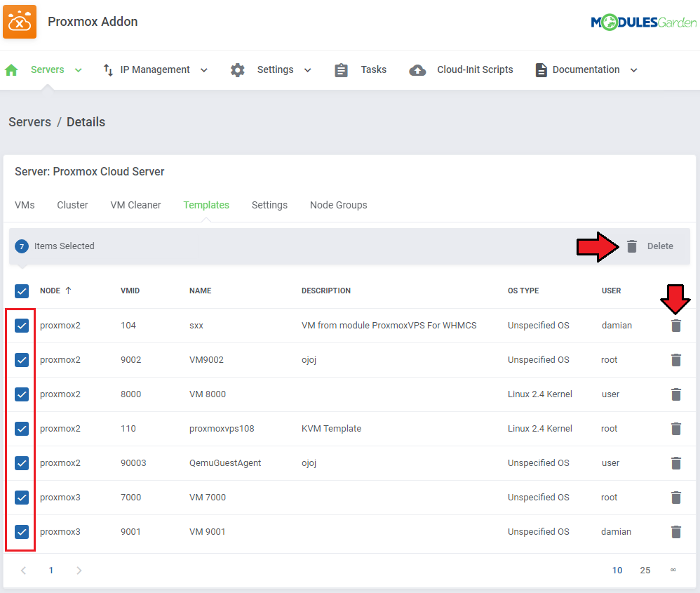Click the Tasks clipboard icon
The width and height of the screenshot is (700, 593).
(x=341, y=70)
